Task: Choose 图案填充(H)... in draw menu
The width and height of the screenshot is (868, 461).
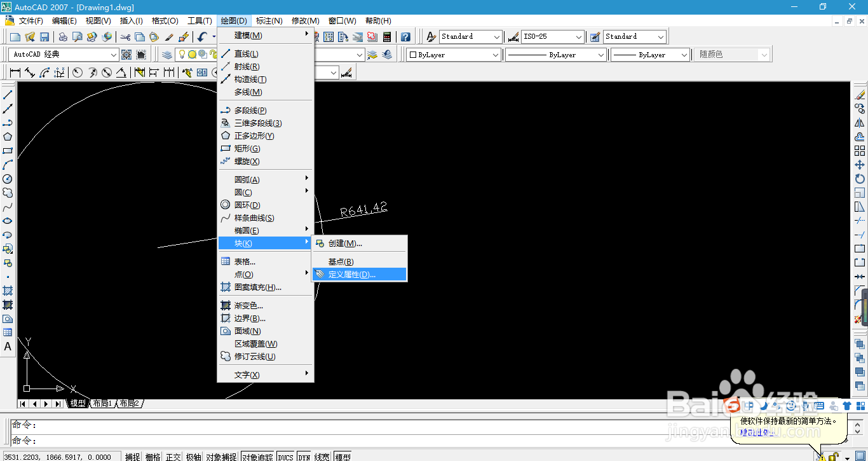Action: (266, 287)
